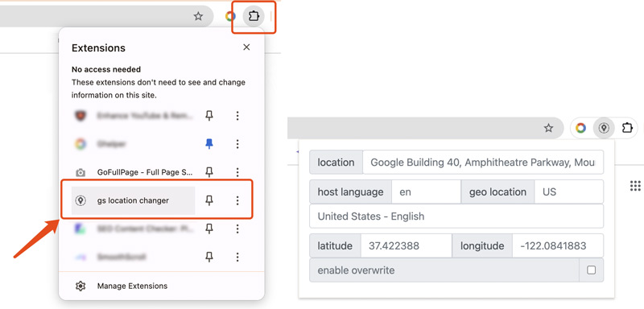
Task: Open the United States - English selector
Action: click(x=456, y=216)
